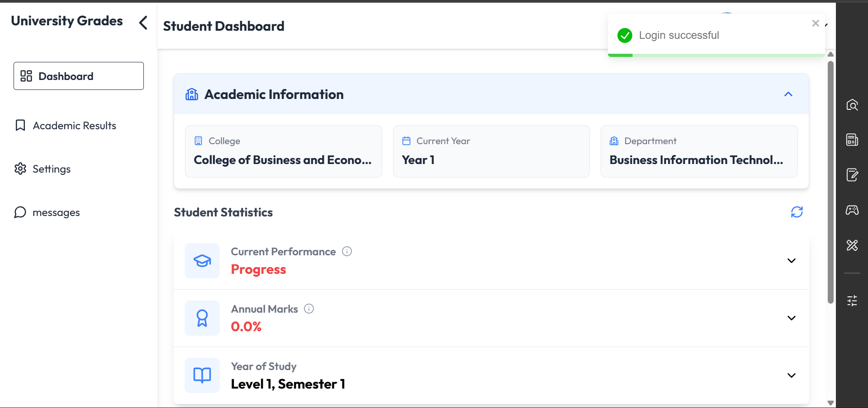The width and height of the screenshot is (868, 408).
Task: Open Settings from the sidebar
Action: 43,169
